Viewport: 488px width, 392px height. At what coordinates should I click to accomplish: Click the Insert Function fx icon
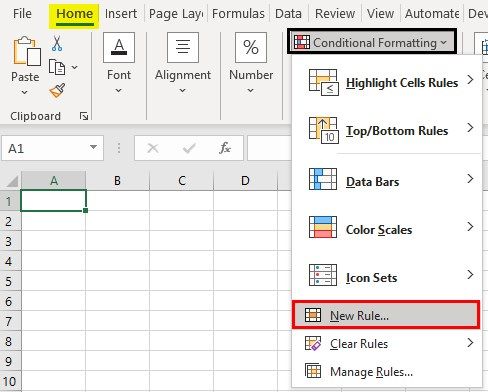pyautogui.click(x=225, y=148)
